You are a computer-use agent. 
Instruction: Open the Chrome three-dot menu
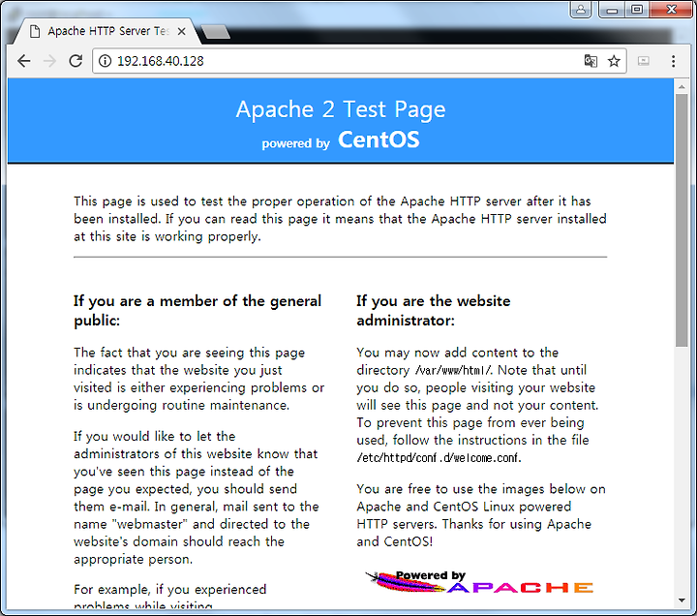point(674,61)
